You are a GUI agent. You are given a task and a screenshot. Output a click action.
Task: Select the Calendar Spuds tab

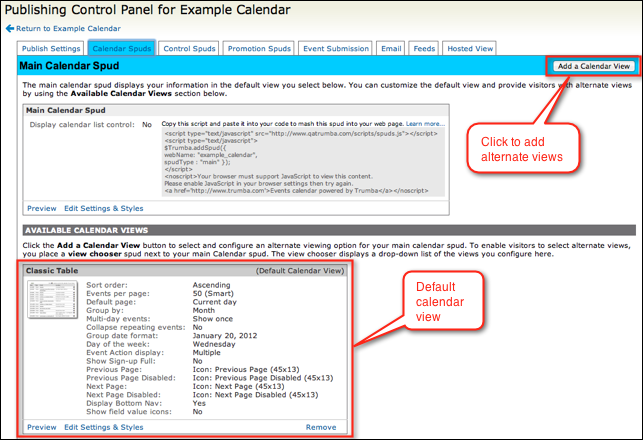122,48
